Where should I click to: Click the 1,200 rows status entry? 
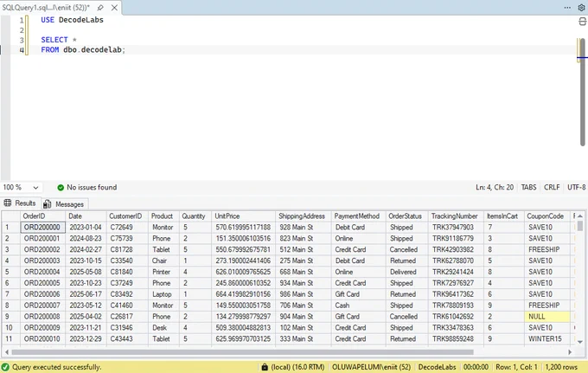coord(561,367)
